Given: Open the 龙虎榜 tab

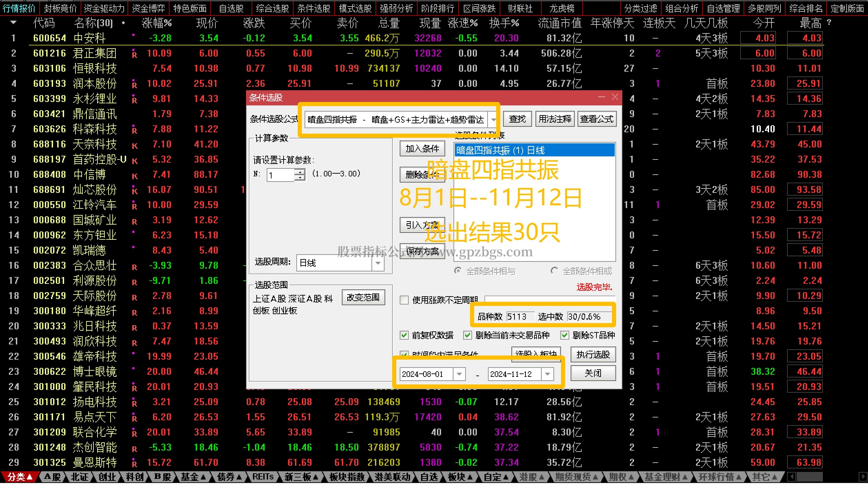Looking at the screenshot, I should [x=562, y=8].
